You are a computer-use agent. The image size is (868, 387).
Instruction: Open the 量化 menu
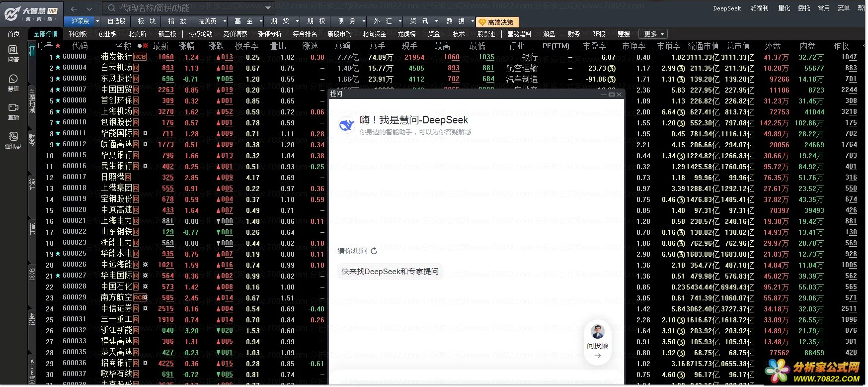[x=784, y=8]
